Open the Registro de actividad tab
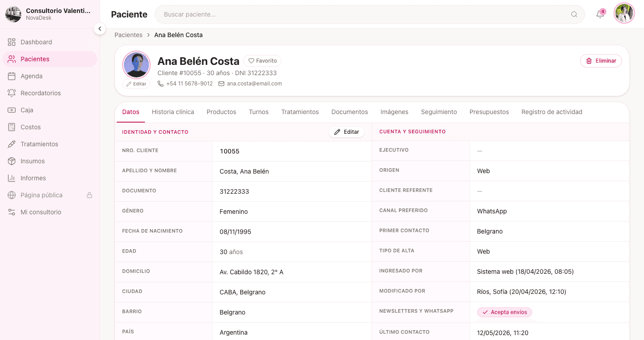This screenshot has height=340, width=644. [x=552, y=112]
